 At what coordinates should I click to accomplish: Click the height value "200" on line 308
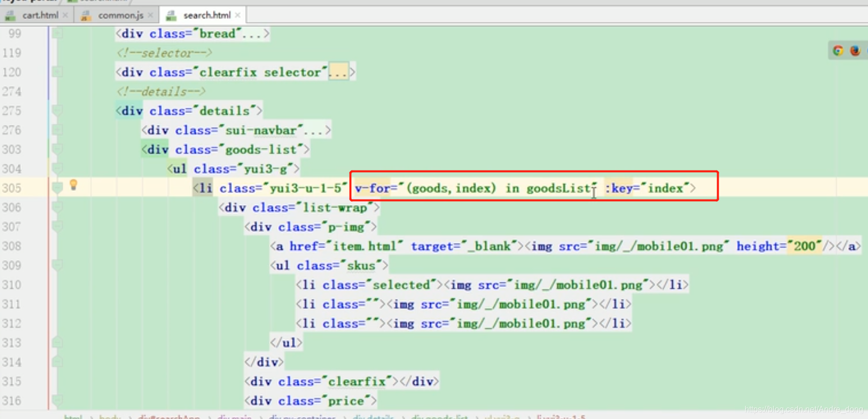pos(805,246)
